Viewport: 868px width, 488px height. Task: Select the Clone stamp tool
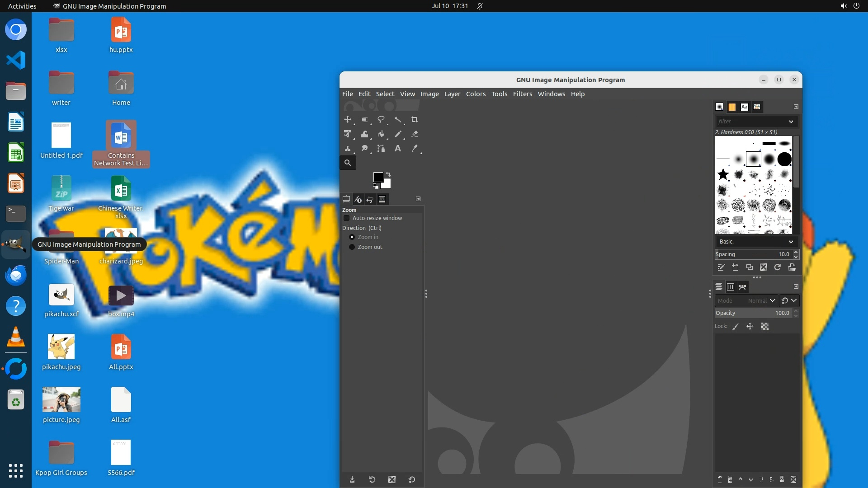[348, 149]
